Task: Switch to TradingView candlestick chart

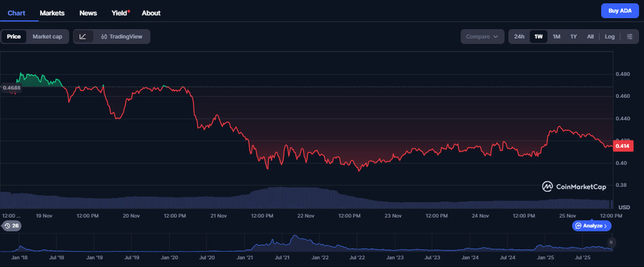Action: tap(121, 37)
